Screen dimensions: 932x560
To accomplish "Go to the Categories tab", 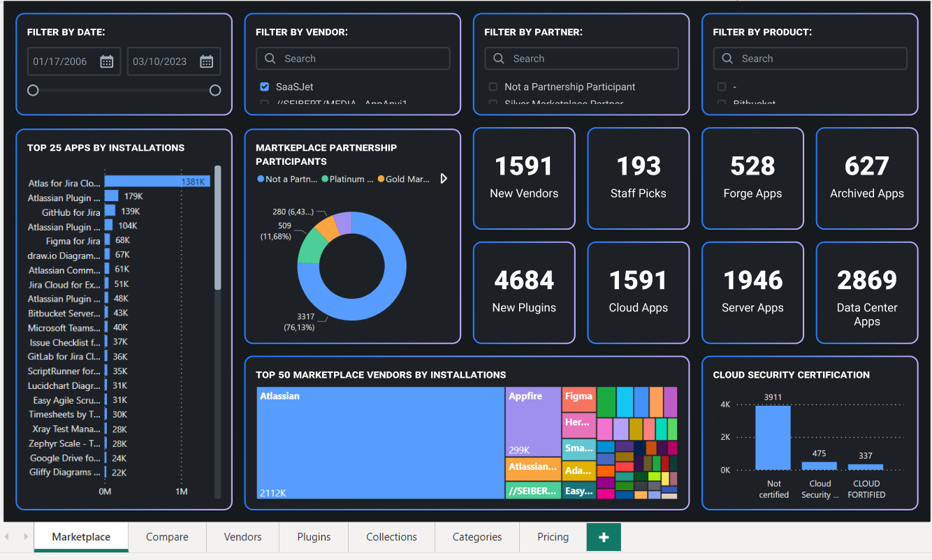I will click(x=477, y=537).
